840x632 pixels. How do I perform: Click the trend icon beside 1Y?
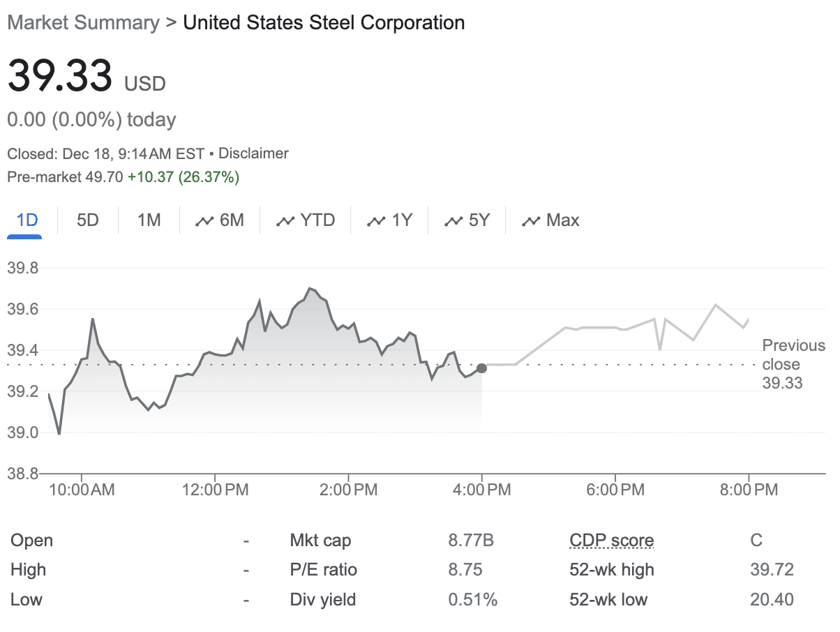[x=376, y=221]
